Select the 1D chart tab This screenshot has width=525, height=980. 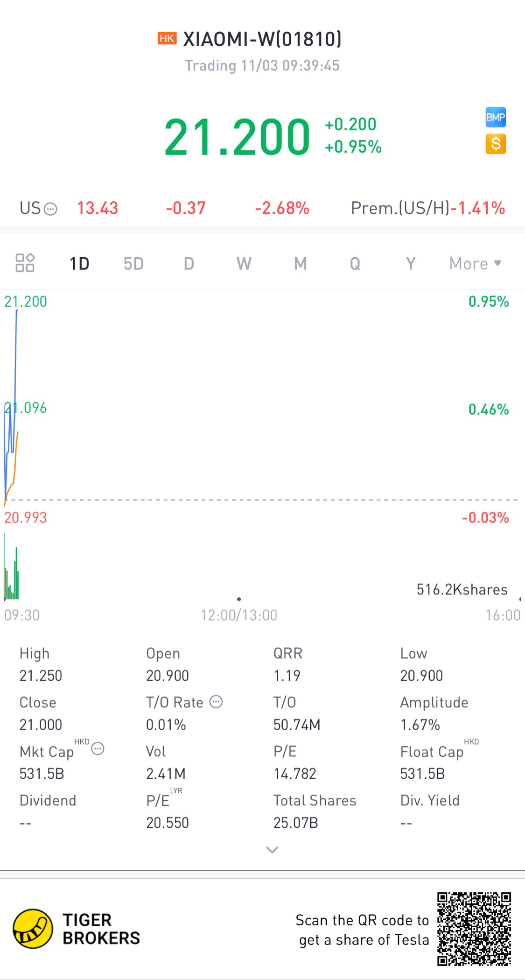79,264
